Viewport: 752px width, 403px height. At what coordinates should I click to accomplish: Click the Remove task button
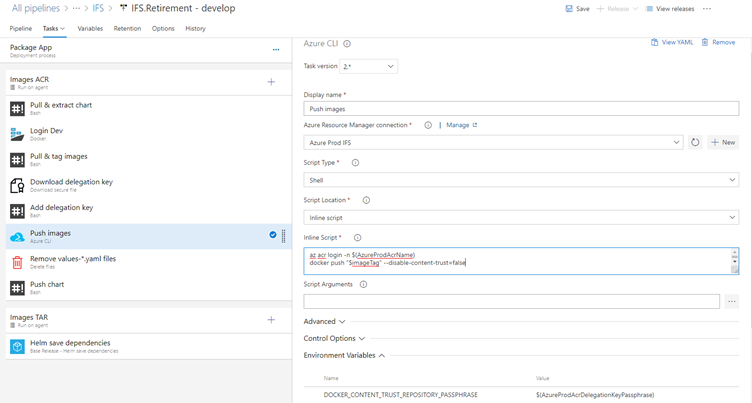pos(718,42)
